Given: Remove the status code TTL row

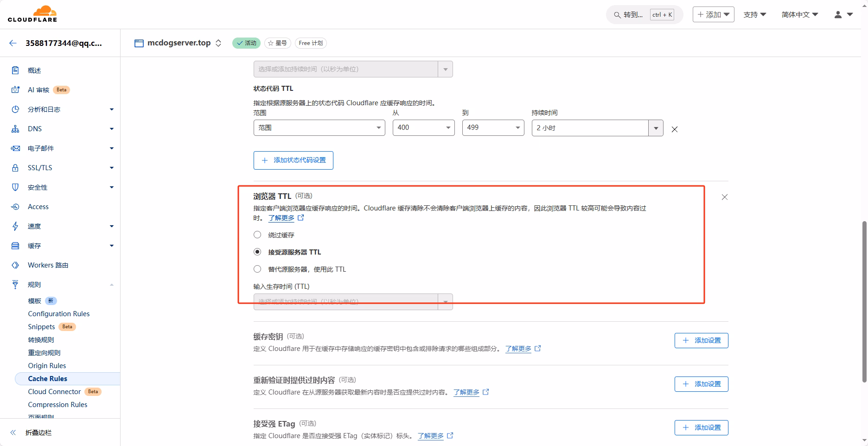Looking at the screenshot, I should 675,129.
